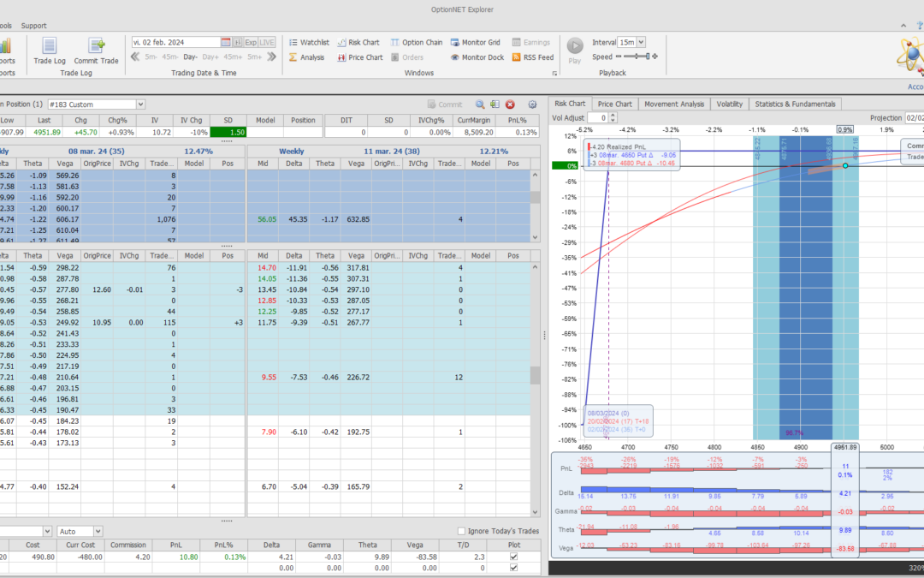Viewport: 924px width, 578px height.
Task: Click the lower puts grid vertical scrollbar
Action: click(x=535, y=390)
